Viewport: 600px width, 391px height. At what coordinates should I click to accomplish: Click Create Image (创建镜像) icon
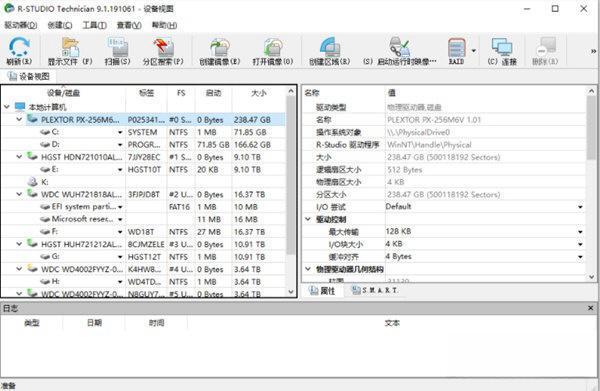click(x=220, y=51)
